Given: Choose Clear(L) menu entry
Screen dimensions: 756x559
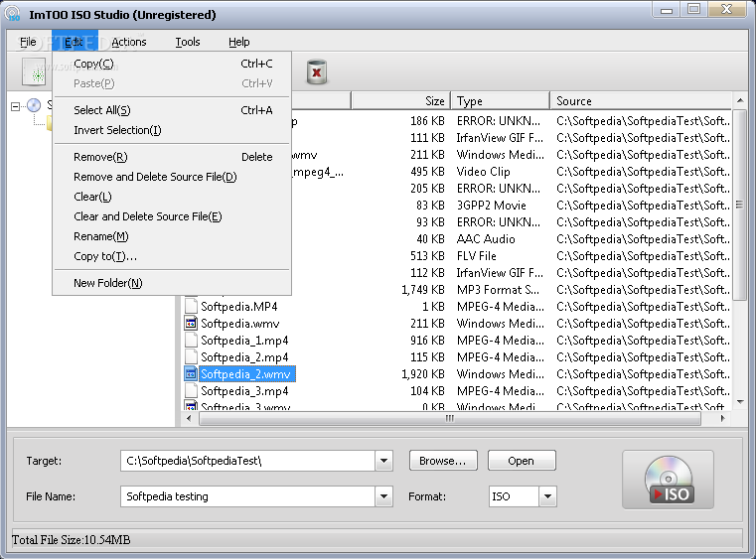Looking at the screenshot, I should [x=172, y=197].
